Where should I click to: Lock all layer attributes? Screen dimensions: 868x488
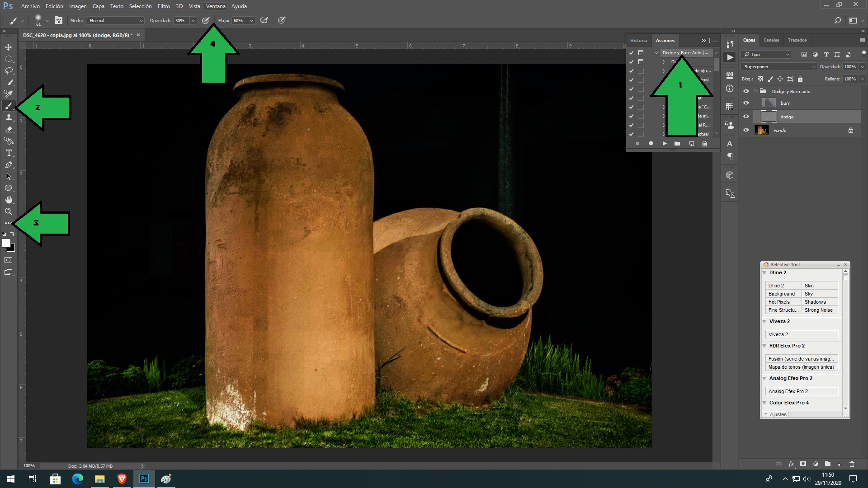click(800, 79)
